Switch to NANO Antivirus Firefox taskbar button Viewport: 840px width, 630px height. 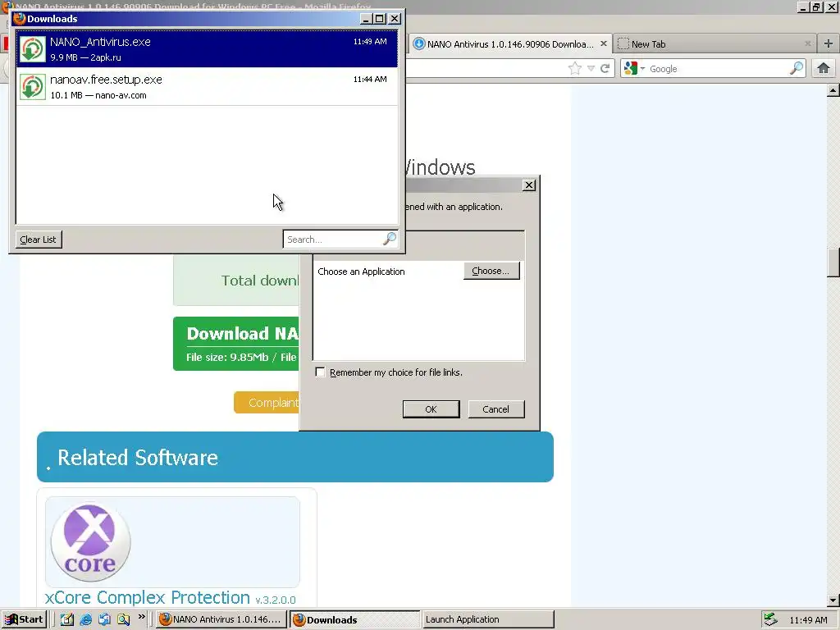pos(221,620)
